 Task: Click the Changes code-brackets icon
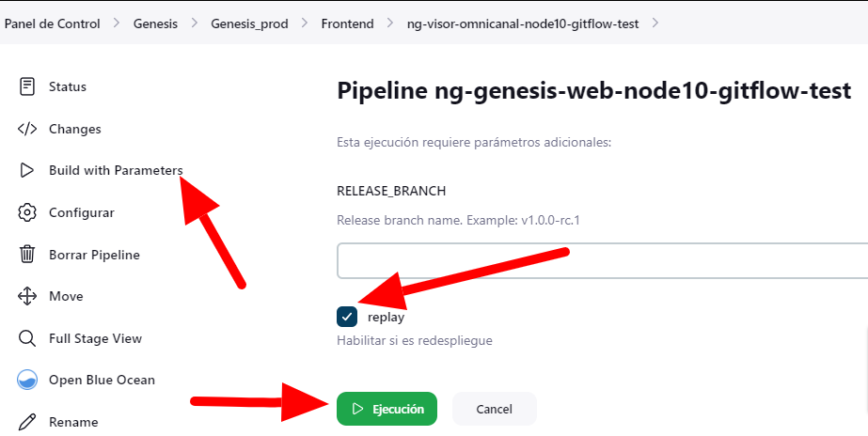click(x=27, y=129)
